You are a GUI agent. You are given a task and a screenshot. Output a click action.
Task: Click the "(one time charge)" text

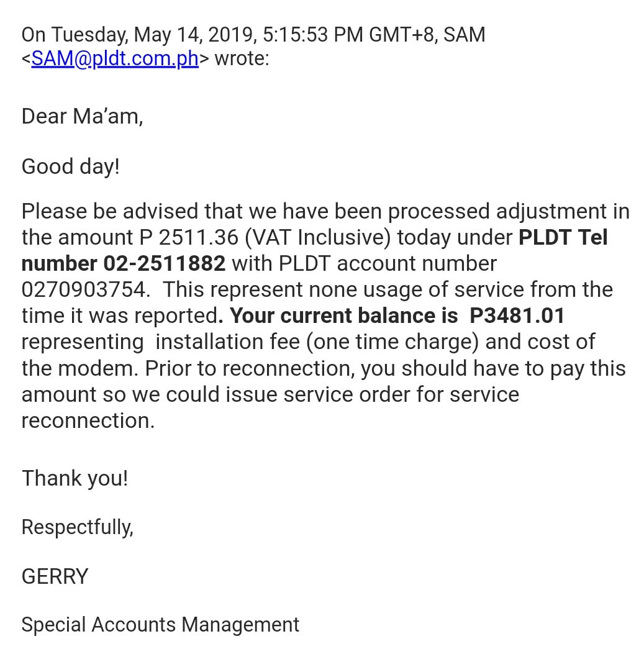click(392, 342)
